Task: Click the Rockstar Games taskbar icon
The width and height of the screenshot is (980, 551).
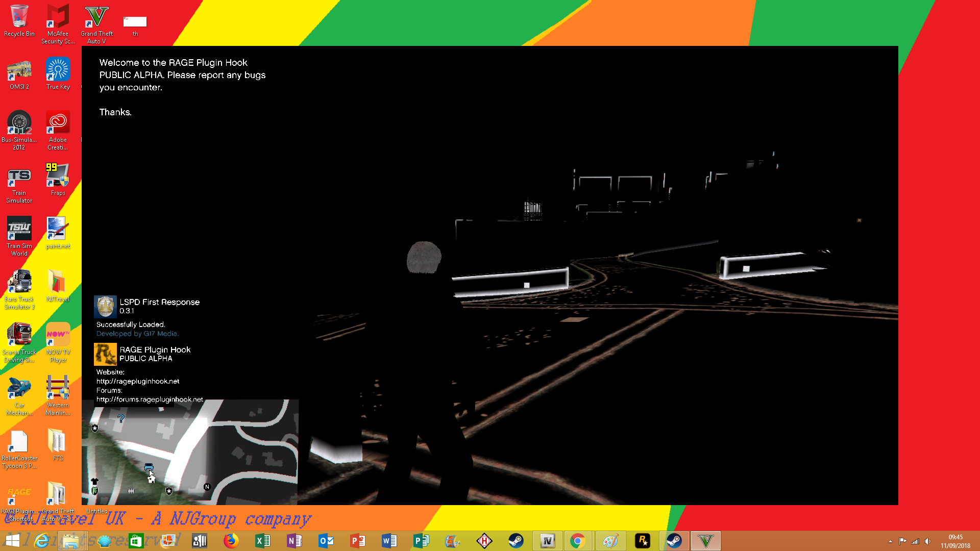Action: pyautogui.click(x=642, y=541)
